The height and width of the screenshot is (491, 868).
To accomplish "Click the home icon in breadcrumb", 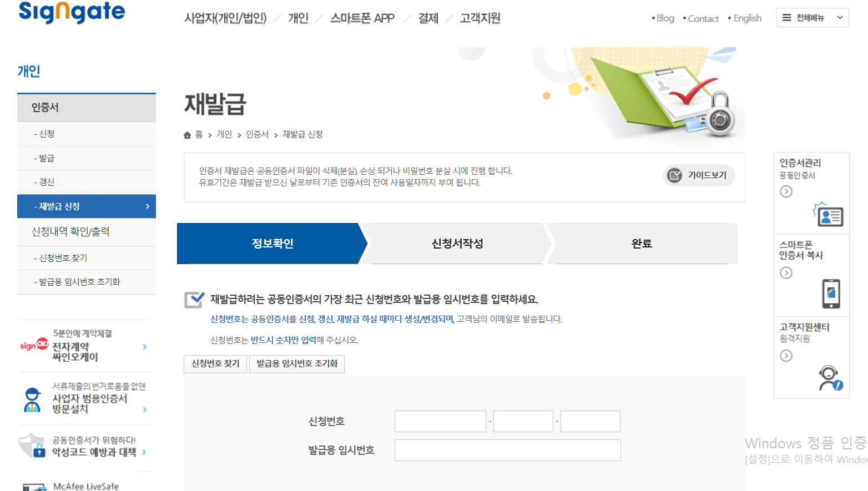I will (x=188, y=135).
